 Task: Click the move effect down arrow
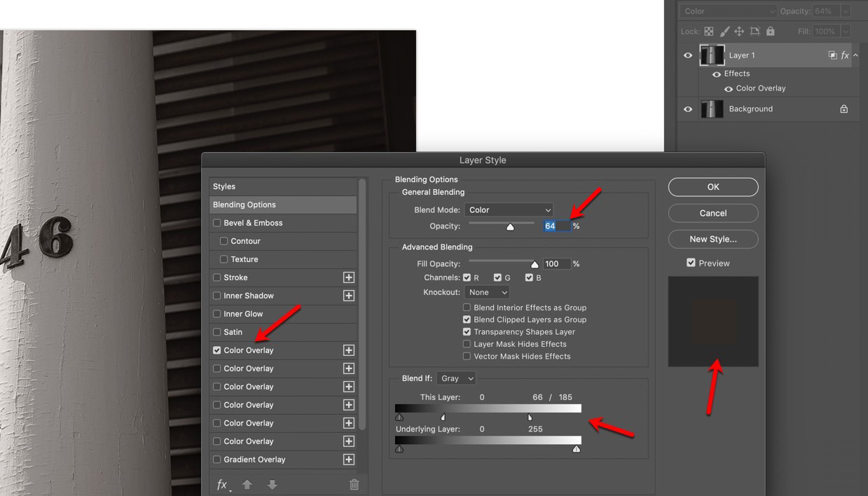272,484
